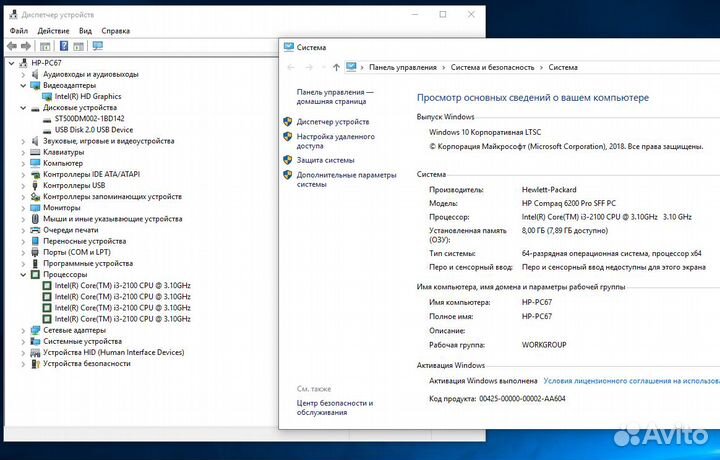Expand Контроллеры запоминающих устройств
This screenshot has width=720, height=460.
(x=23, y=197)
